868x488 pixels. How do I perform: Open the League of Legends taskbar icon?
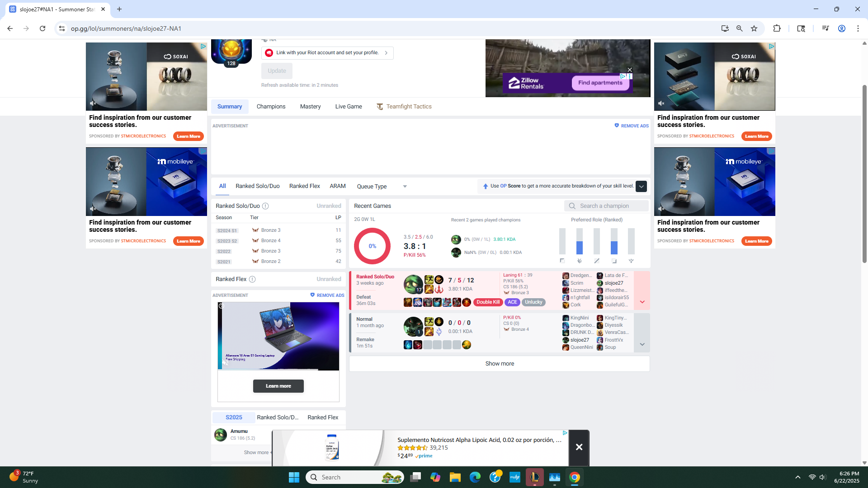[x=534, y=477]
